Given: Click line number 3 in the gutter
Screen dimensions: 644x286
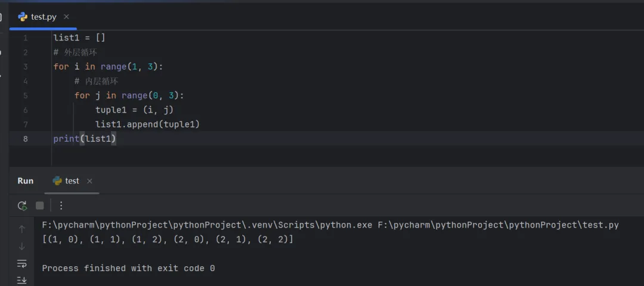Looking at the screenshot, I should [x=26, y=66].
